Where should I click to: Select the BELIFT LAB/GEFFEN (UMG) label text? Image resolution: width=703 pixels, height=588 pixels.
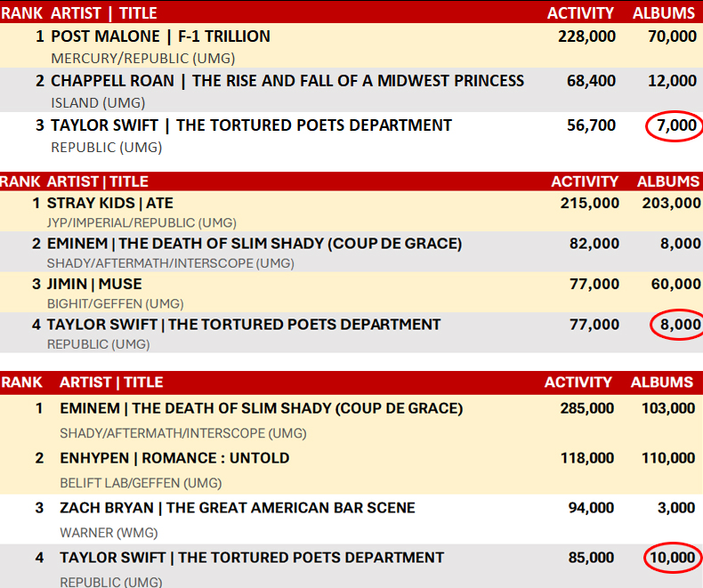pyautogui.click(x=141, y=483)
